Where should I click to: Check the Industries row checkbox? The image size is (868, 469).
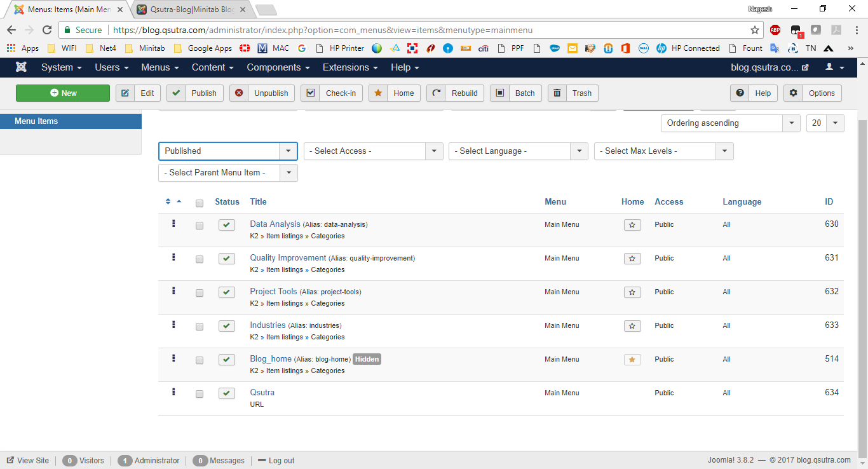point(200,327)
